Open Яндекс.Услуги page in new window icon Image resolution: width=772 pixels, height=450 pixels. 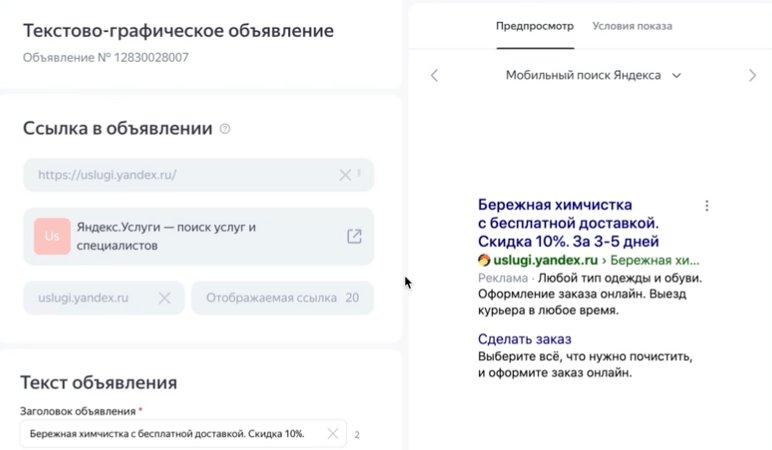[x=354, y=236]
